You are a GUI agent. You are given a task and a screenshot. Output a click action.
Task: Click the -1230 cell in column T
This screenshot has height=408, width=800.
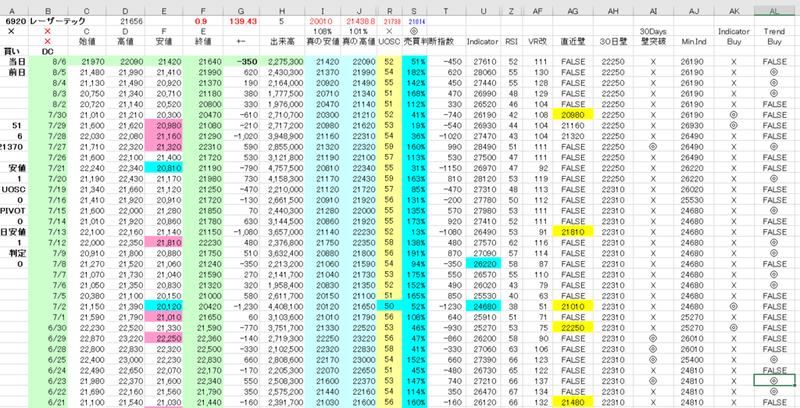click(446, 307)
